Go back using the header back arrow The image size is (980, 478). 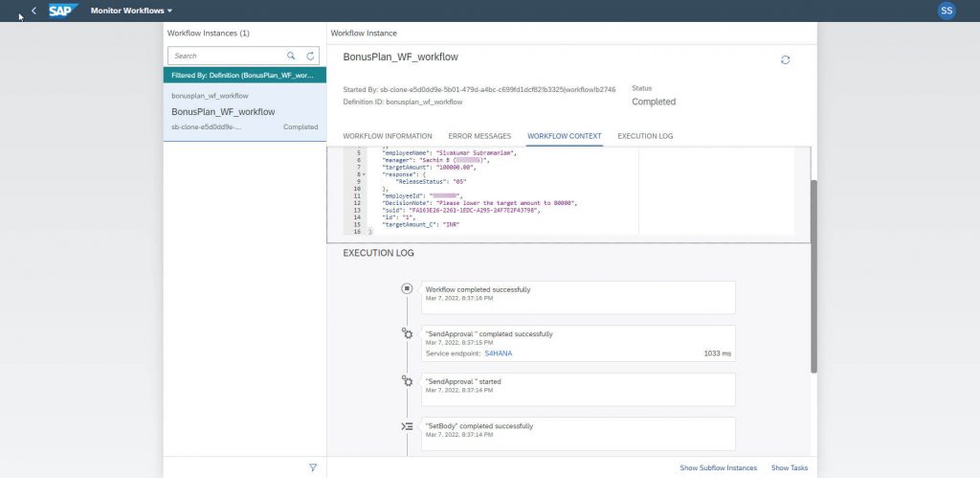[x=33, y=11]
